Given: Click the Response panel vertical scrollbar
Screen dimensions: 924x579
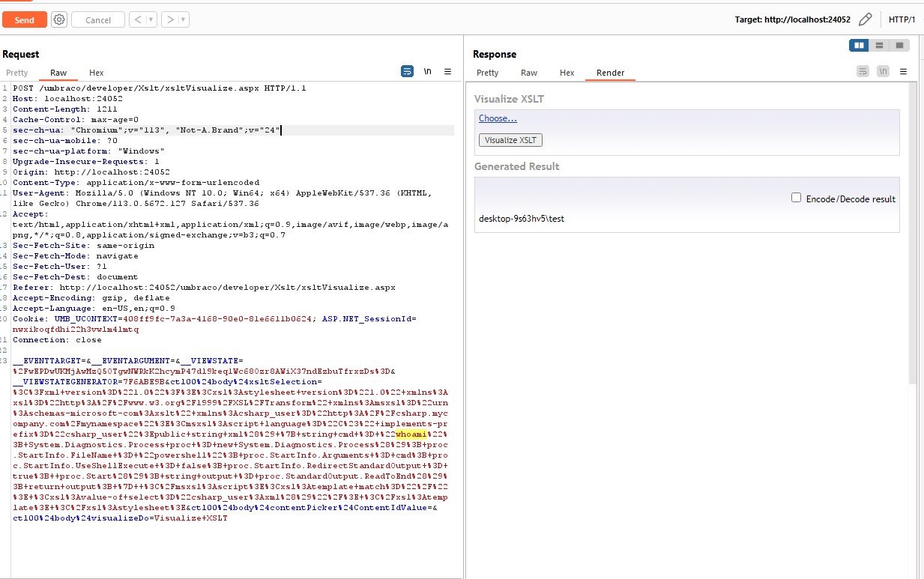Looking at the screenshot, I should coord(913,232).
